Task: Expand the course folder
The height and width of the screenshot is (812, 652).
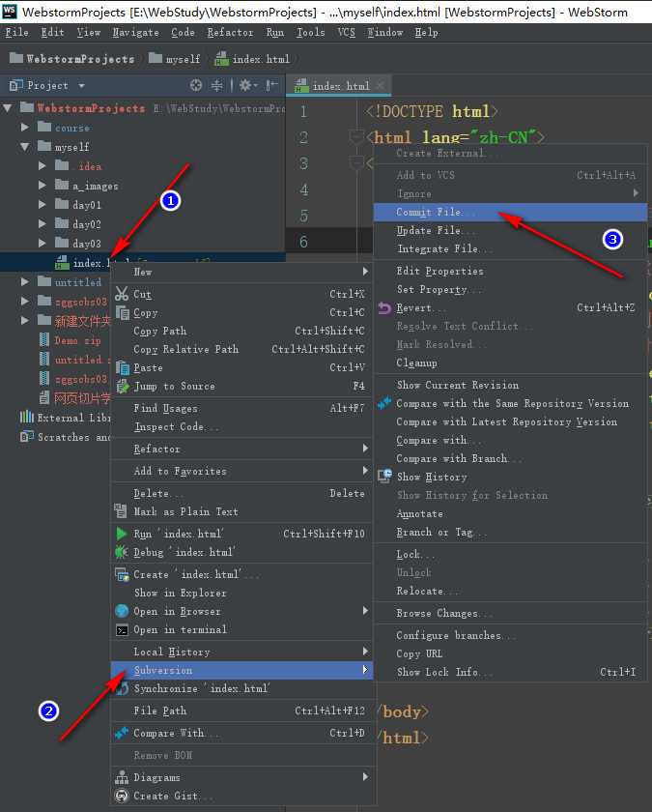Action: click(25, 128)
